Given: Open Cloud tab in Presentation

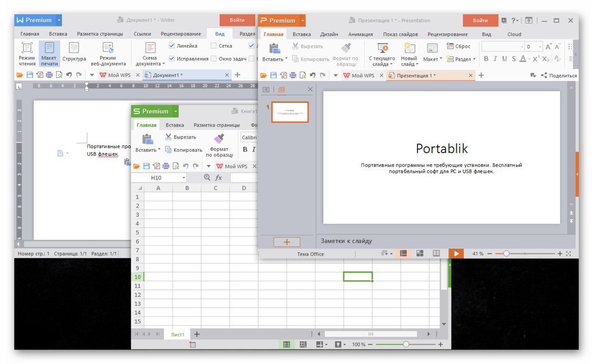Looking at the screenshot, I should (x=514, y=34).
